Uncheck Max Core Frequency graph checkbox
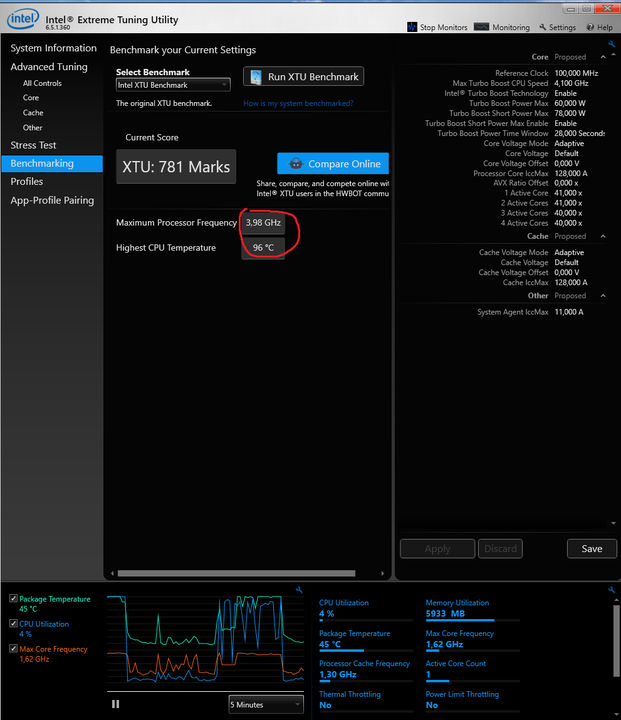 click(13, 648)
